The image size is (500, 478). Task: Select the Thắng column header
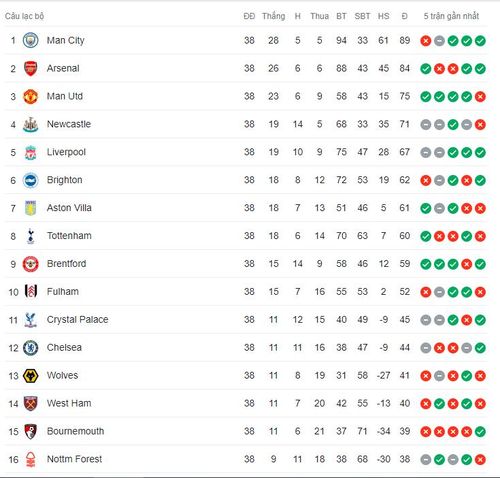click(x=273, y=16)
